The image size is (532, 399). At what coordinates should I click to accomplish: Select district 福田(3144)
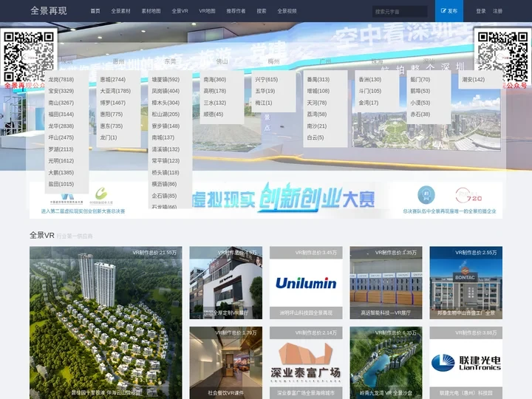tap(61, 114)
